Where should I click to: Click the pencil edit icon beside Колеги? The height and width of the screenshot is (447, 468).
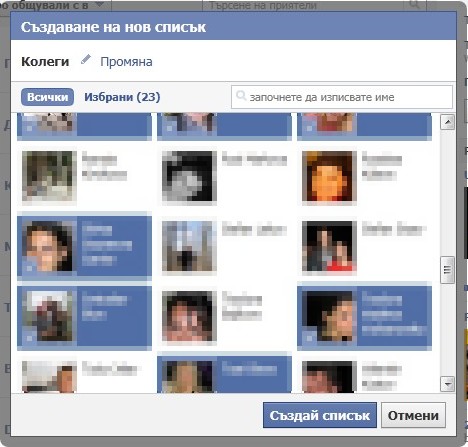tap(86, 60)
